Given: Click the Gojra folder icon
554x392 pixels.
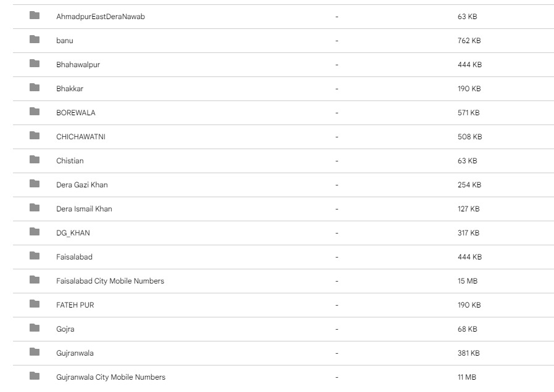Looking at the screenshot, I should coord(35,328).
